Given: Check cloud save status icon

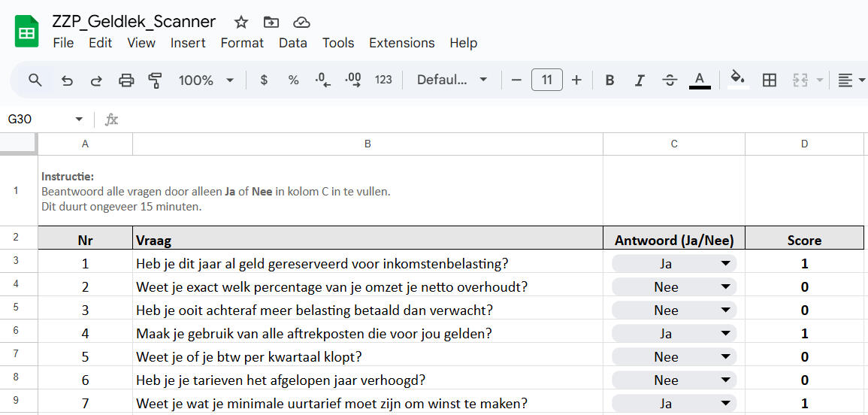Looking at the screenshot, I should point(301,22).
